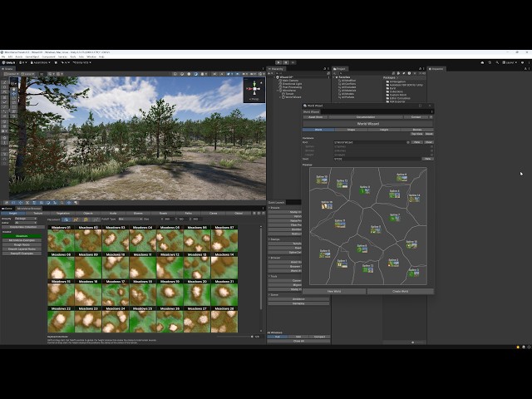Select the Hierarchy tab

click(x=276, y=69)
